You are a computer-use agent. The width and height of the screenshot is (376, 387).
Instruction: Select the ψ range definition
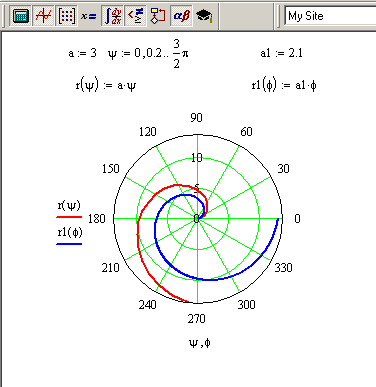tap(148, 53)
